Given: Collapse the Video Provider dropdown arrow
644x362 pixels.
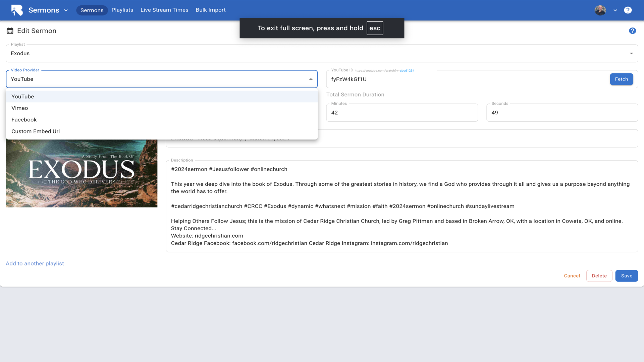Looking at the screenshot, I should coord(311,79).
